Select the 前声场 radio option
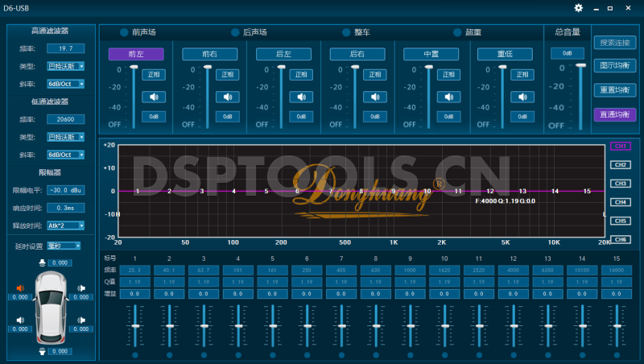The image size is (644, 364). coord(124,32)
